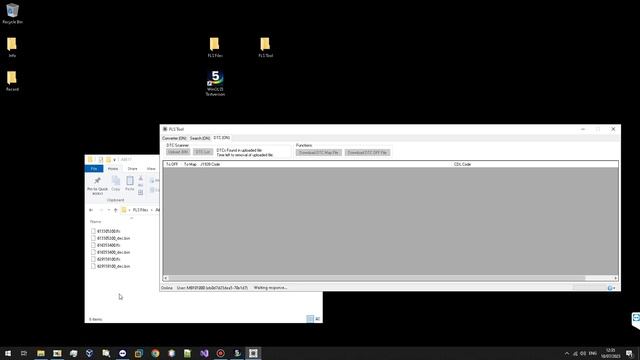Launch the WinOLS 5 desktop shortcut
This screenshot has height=360, width=640.
point(215,83)
